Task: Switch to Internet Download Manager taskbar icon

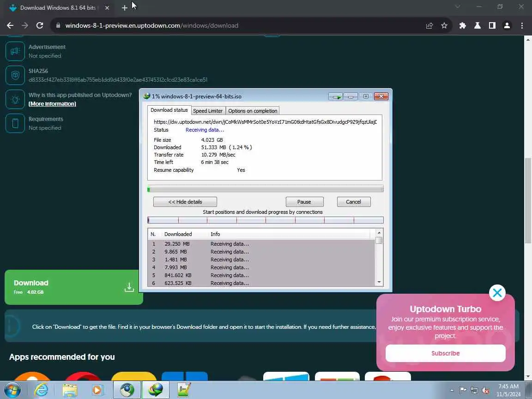Action: [155, 390]
